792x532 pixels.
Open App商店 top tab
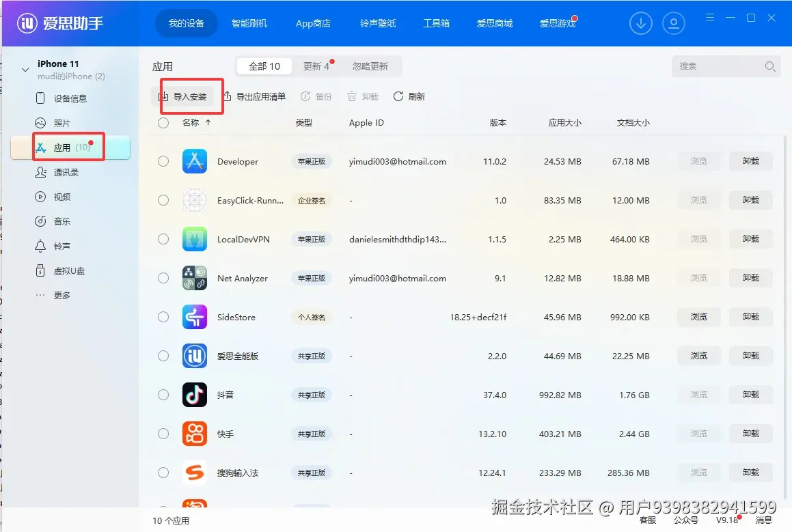click(x=313, y=23)
